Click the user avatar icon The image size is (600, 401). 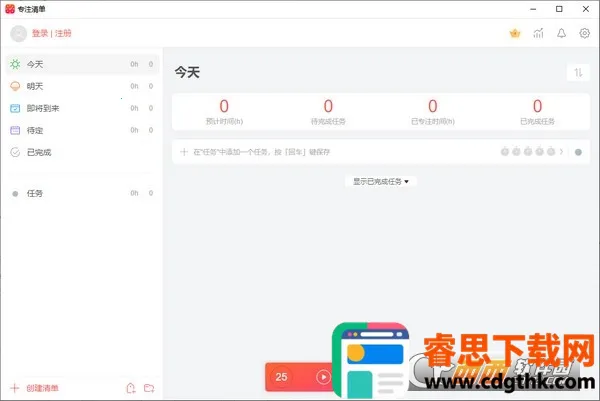pos(18,33)
